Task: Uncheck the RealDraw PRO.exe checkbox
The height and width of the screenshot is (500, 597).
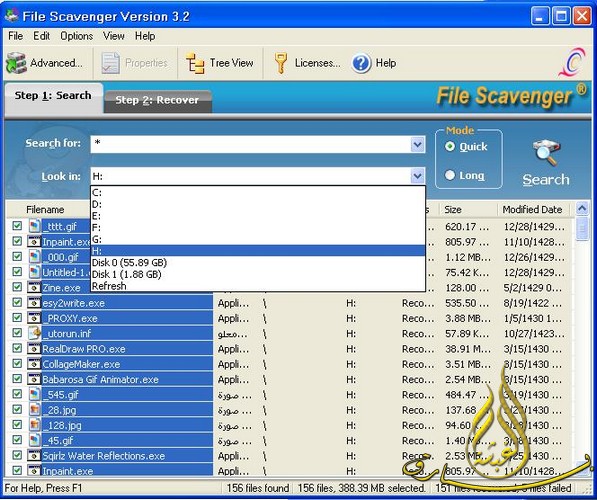Action: (17, 348)
